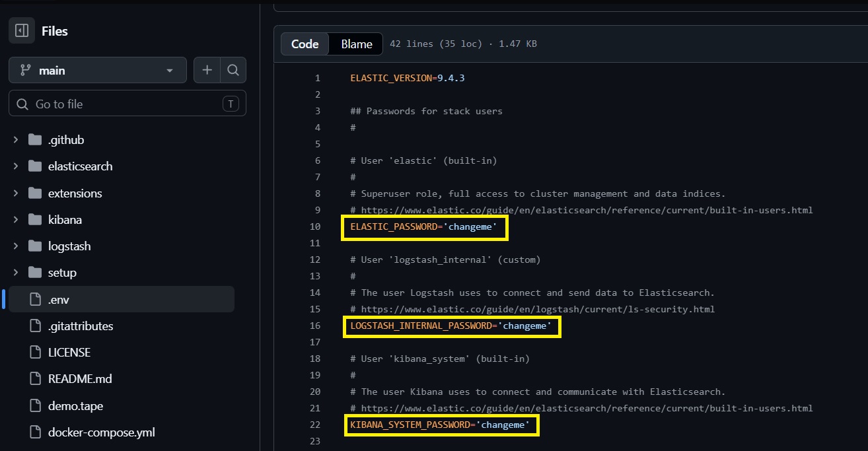Click the '## Passwords for stack users' comment

(x=426, y=111)
